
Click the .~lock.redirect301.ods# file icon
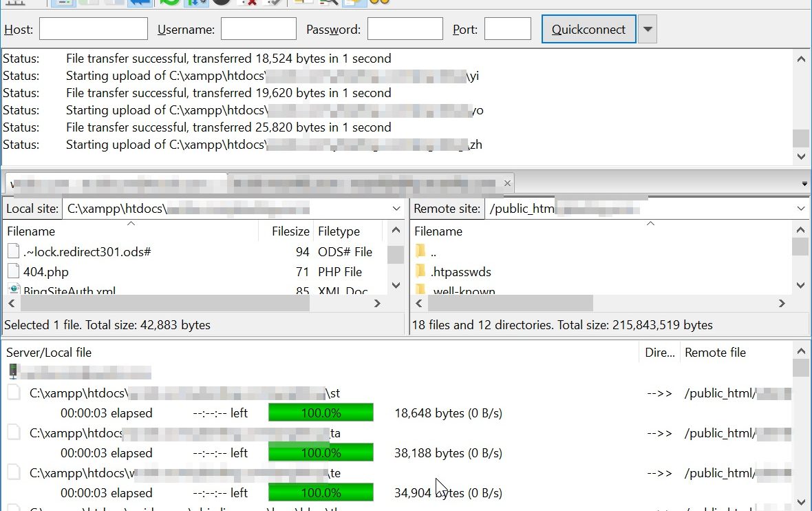pos(14,251)
